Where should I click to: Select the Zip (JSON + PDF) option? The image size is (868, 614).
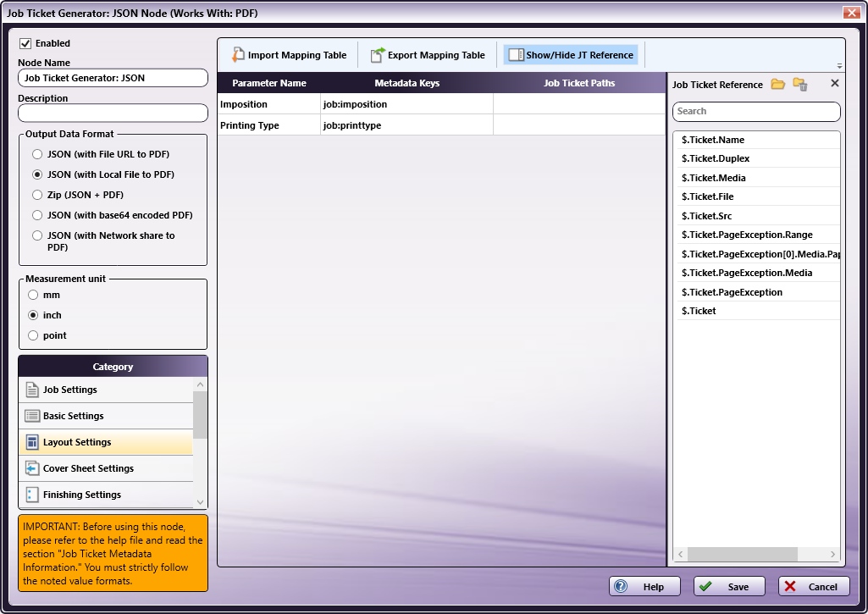(x=37, y=195)
